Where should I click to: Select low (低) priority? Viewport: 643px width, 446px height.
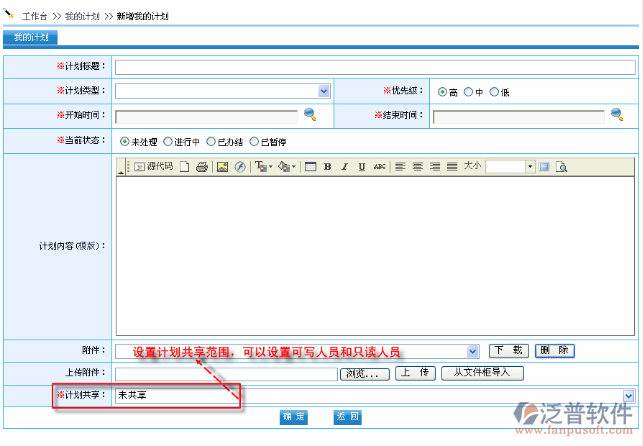[x=494, y=92]
